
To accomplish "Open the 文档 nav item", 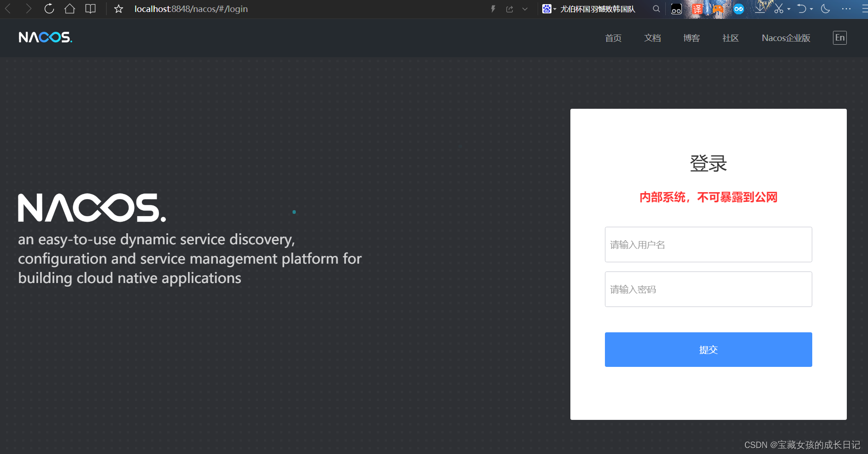I will (652, 38).
